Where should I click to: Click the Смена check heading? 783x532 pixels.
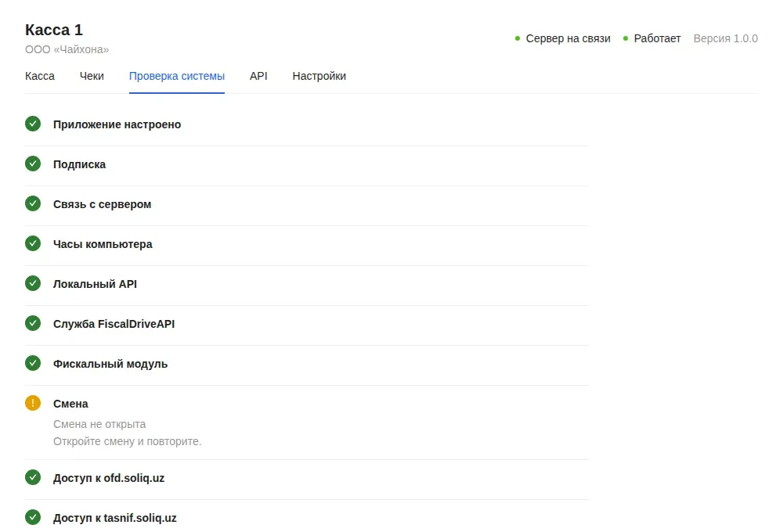(71, 404)
